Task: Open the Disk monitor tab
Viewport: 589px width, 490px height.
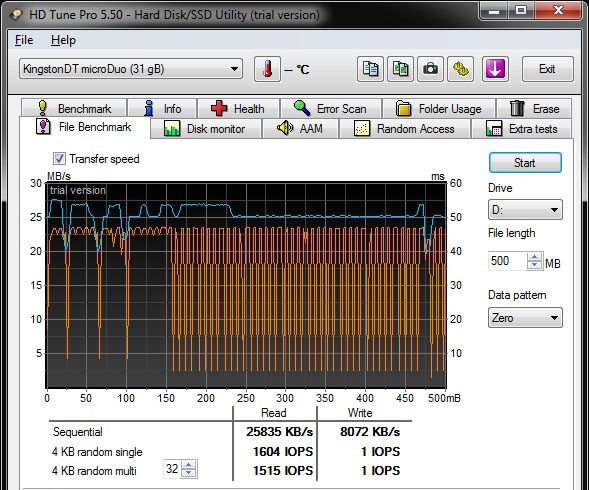Action: click(x=205, y=129)
